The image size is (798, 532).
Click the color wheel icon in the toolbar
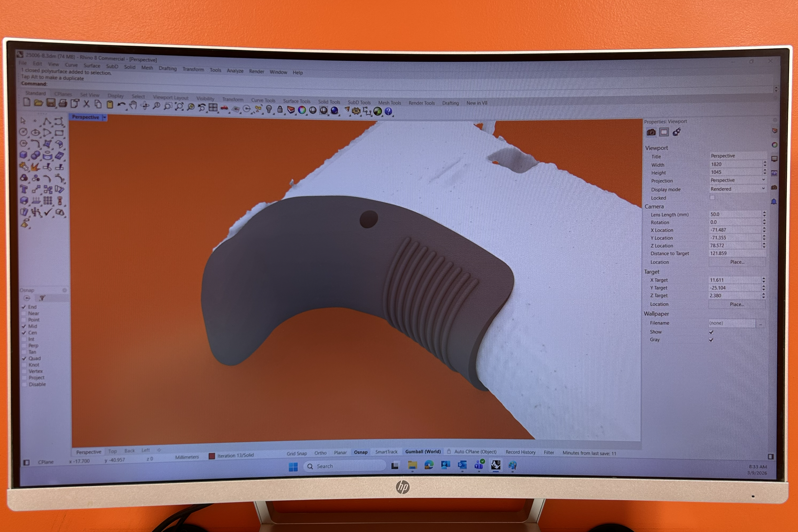(302, 110)
